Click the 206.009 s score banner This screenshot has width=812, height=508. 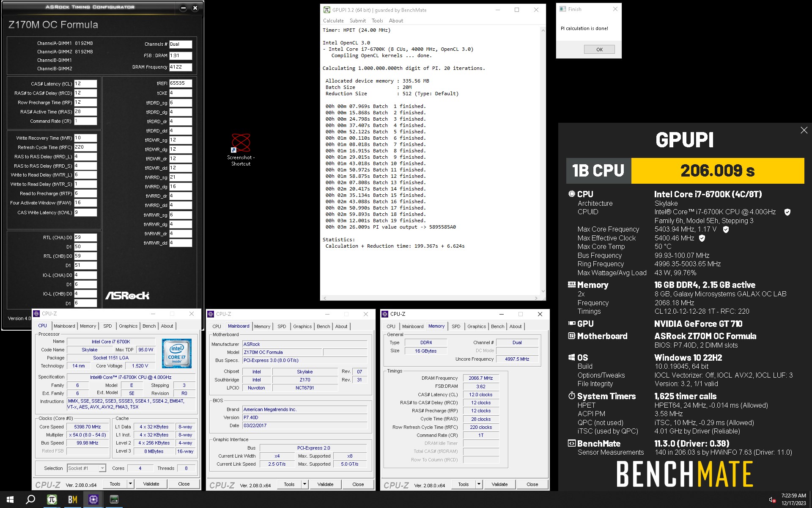717,171
